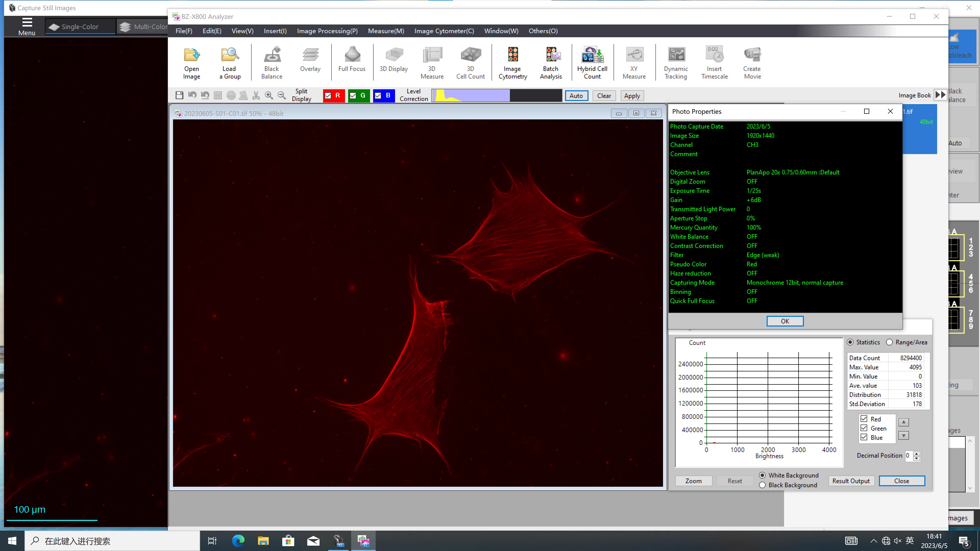The image size is (980, 551).
Task: Open Image Cytometry
Action: [512, 63]
